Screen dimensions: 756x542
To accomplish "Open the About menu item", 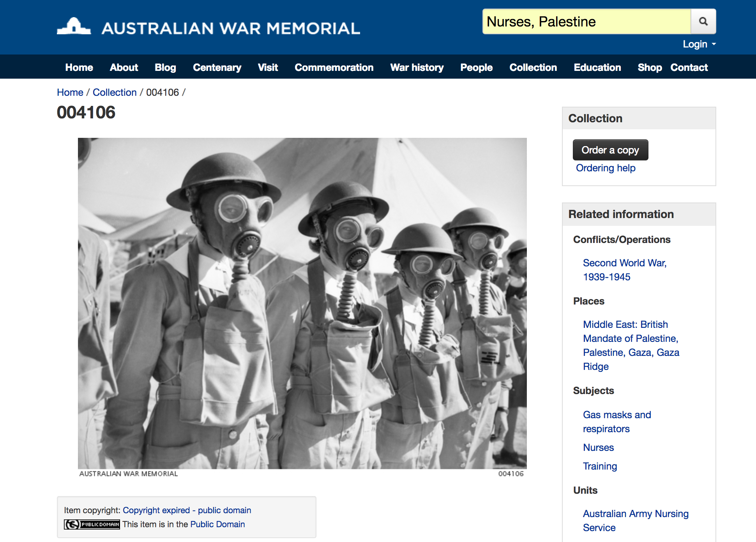I will click(x=124, y=67).
